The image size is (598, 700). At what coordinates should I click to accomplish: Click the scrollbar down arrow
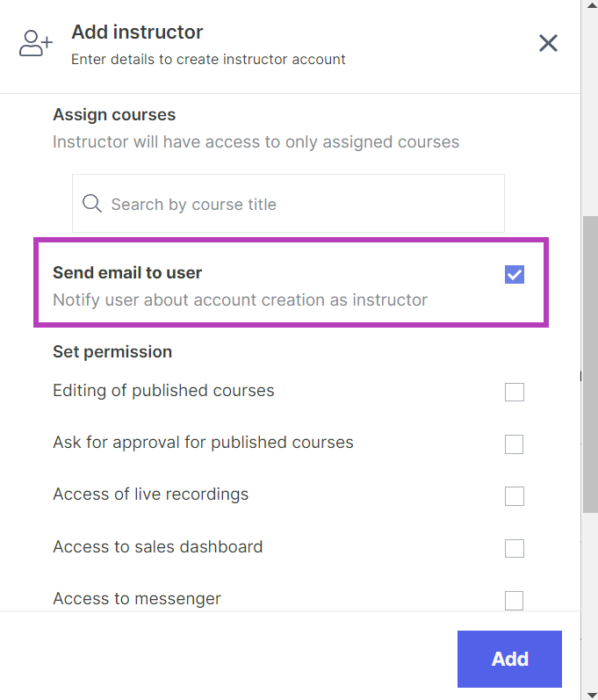click(x=590, y=693)
